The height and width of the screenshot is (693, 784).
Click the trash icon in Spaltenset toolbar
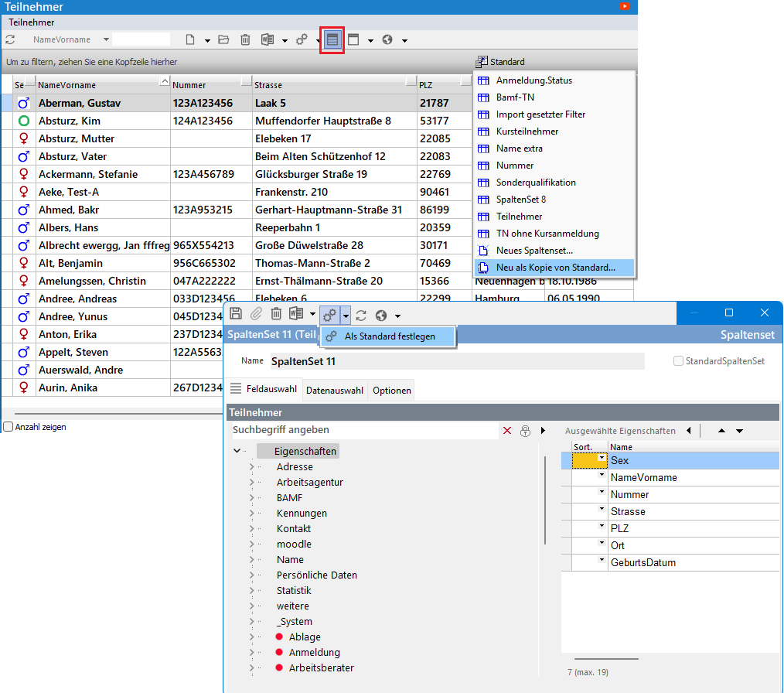[x=276, y=314]
